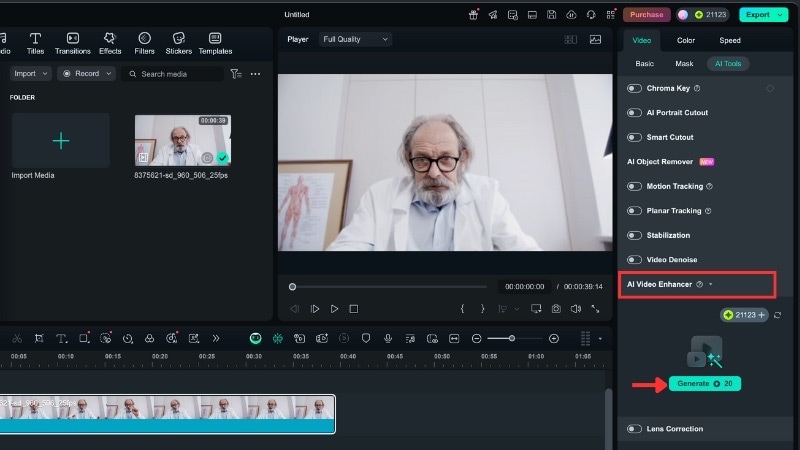The width and height of the screenshot is (800, 450).
Task: Enable Stabilization
Action: pos(634,235)
